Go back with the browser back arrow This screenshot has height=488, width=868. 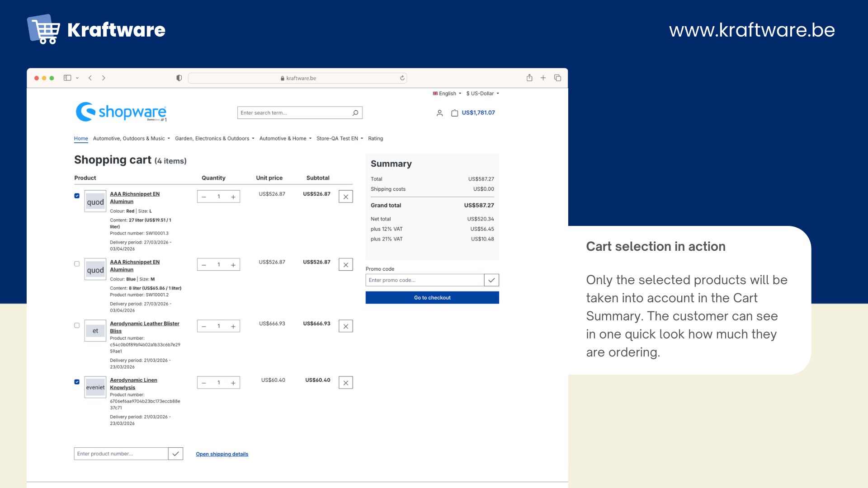tap(90, 78)
